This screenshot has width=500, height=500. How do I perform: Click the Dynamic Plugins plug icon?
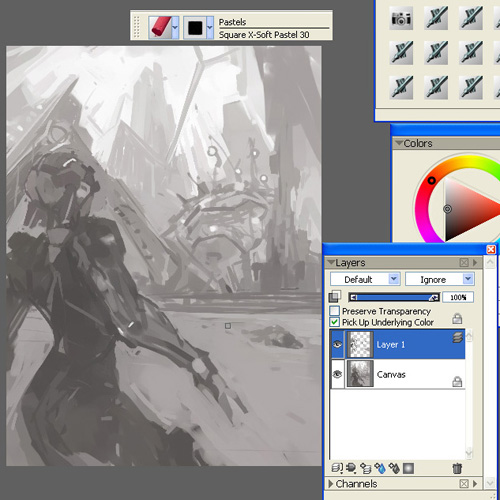(351, 468)
